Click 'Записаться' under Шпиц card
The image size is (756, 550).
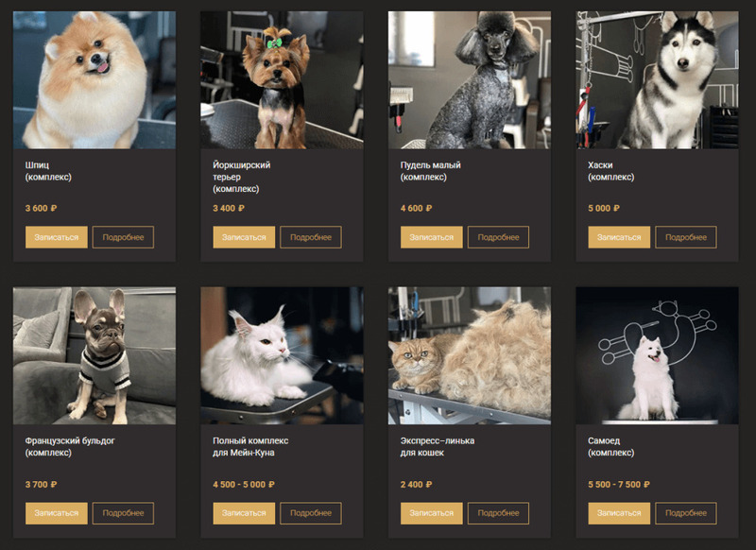coord(57,237)
